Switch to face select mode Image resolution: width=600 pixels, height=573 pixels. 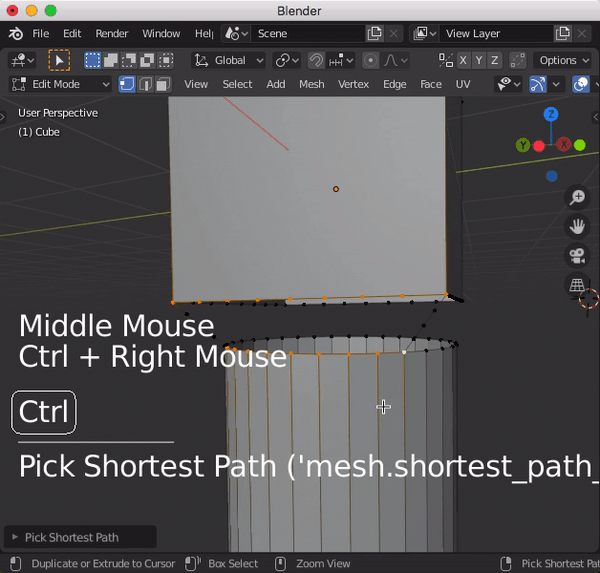pos(163,84)
